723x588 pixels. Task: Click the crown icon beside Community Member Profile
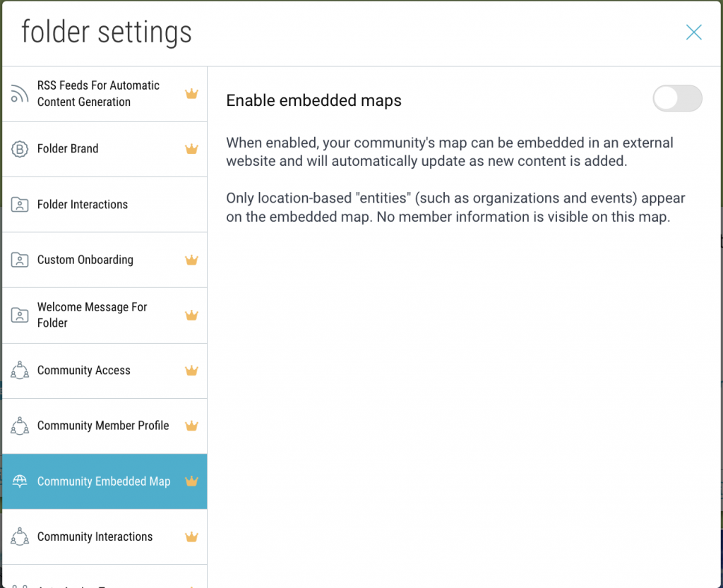click(191, 426)
